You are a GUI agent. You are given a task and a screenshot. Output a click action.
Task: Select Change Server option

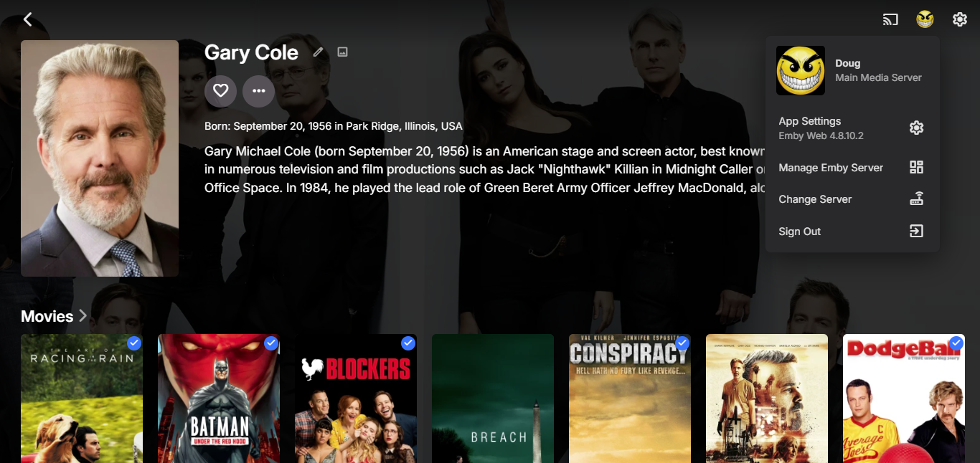tap(852, 199)
